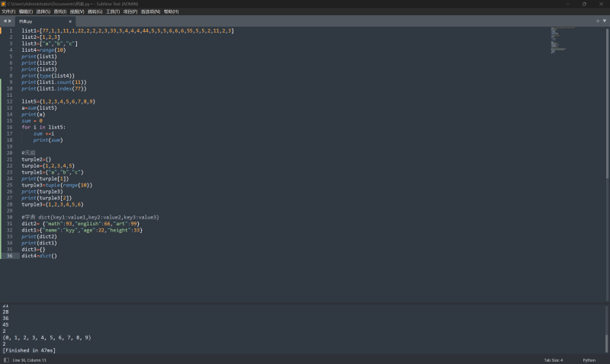Close the 列表.py tab
610x364 pixels.
tap(70, 21)
